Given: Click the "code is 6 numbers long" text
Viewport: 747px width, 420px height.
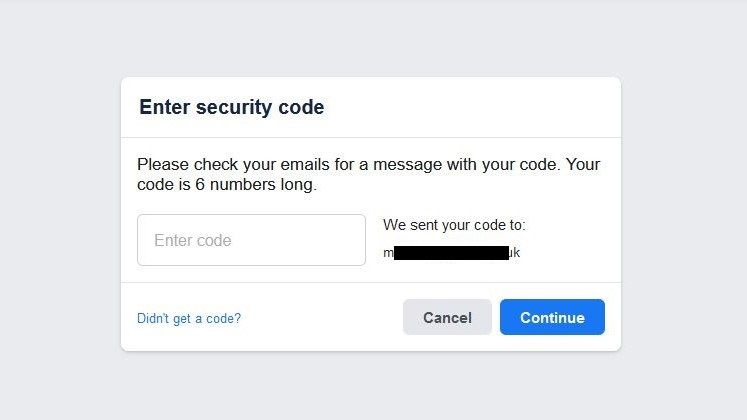Looking at the screenshot, I should [226, 185].
